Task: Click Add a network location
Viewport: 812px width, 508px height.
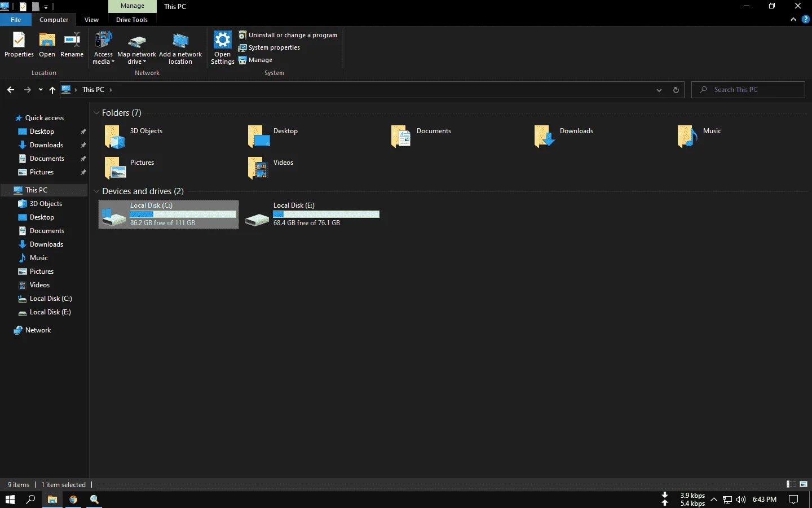Action: coord(180,48)
